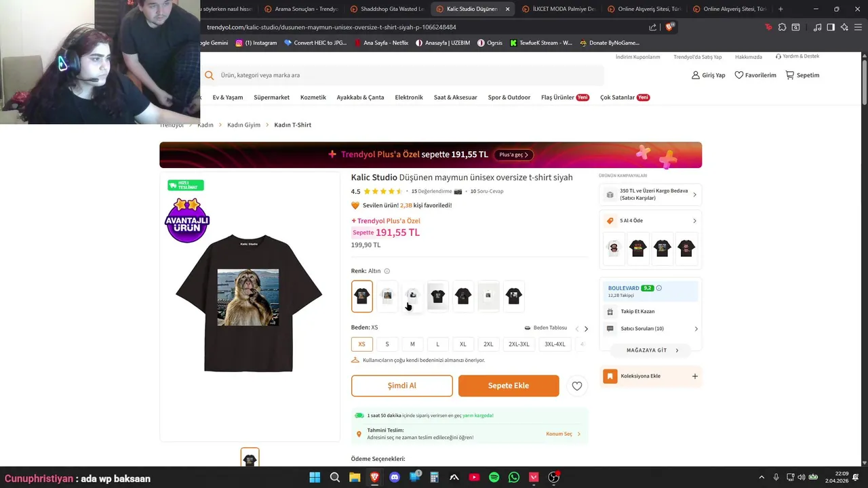Open Spotify from the taskbar
The image size is (868, 488).
(x=494, y=477)
